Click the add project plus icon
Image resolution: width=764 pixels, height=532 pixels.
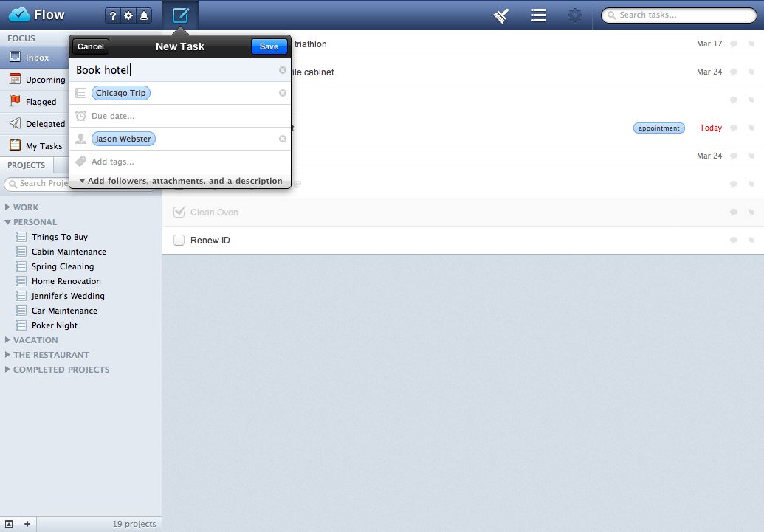(x=27, y=524)
